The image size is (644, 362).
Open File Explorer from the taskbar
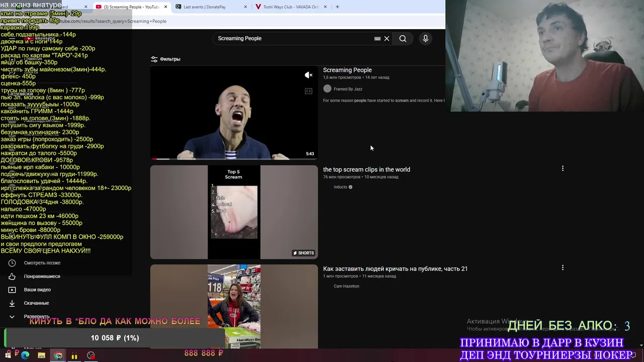[x=41, y=355]
